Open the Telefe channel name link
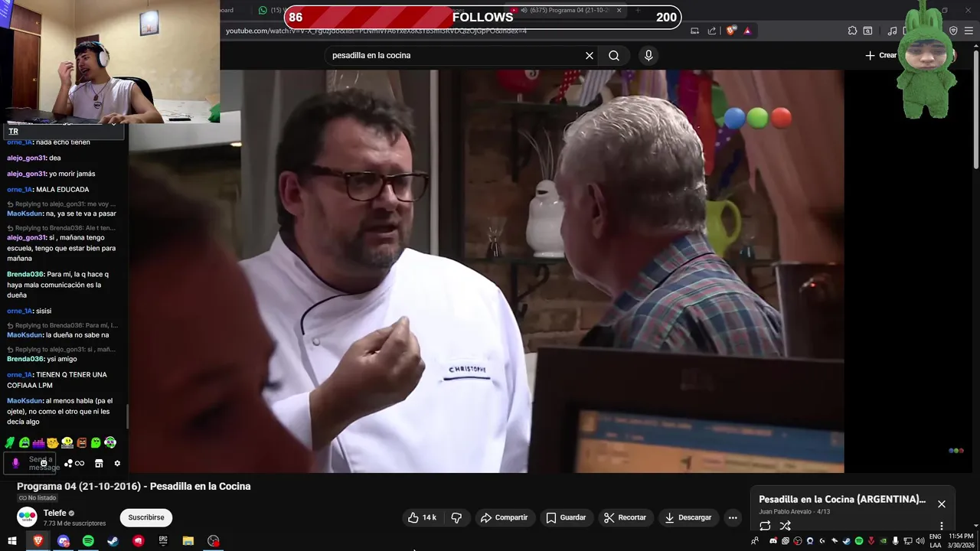 pyautogui.click(x=54, y=514)
